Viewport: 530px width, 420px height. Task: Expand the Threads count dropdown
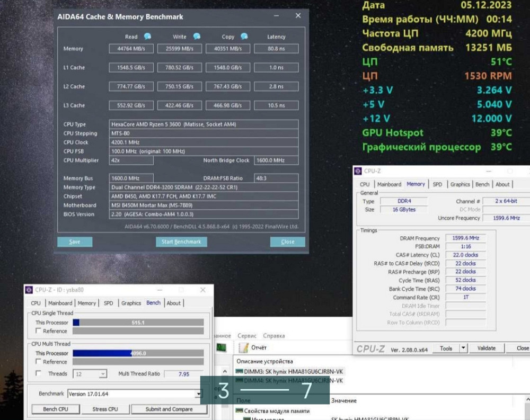pyautogui.click(x=102, y=374)
